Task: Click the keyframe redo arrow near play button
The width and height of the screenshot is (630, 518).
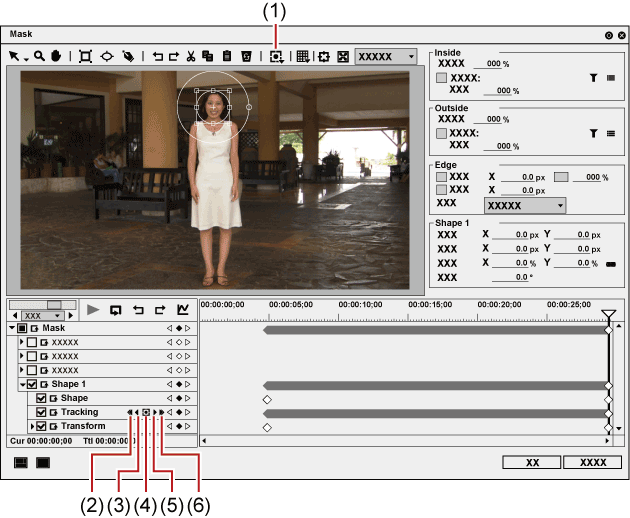Action: [160, 310]
